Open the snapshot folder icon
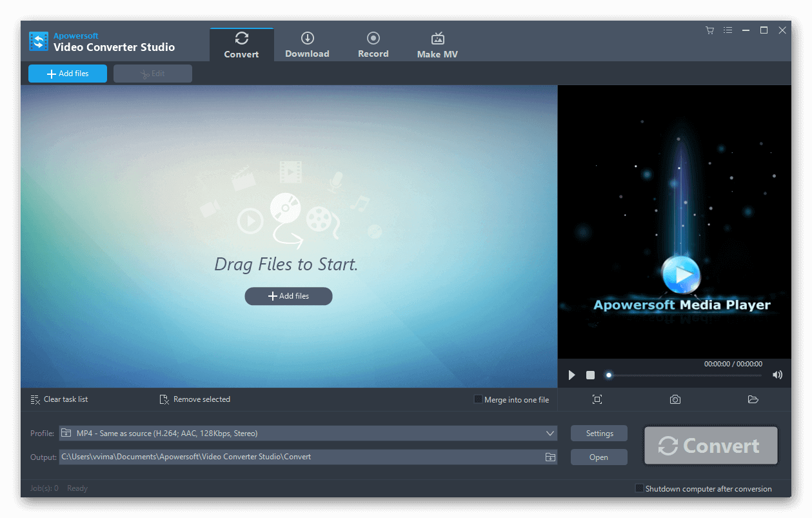Image resolution: width=812 pixels, height=518 pixels. click(753, 399)
